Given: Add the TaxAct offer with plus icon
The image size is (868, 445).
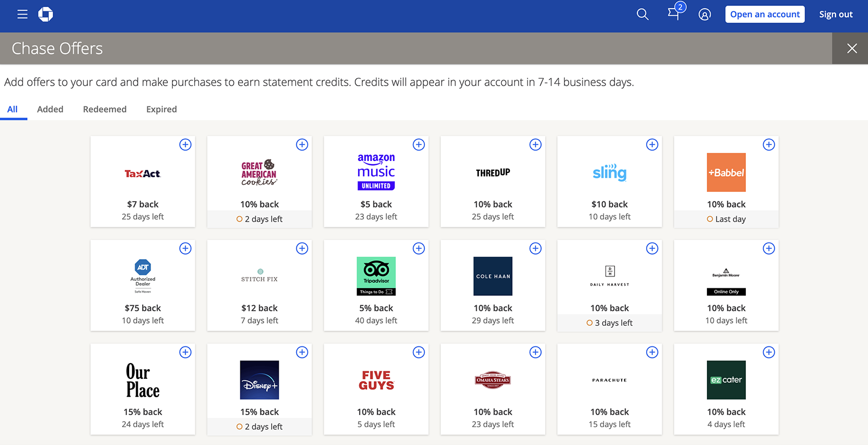Looking at the screenshot, I should pos(186,145).
